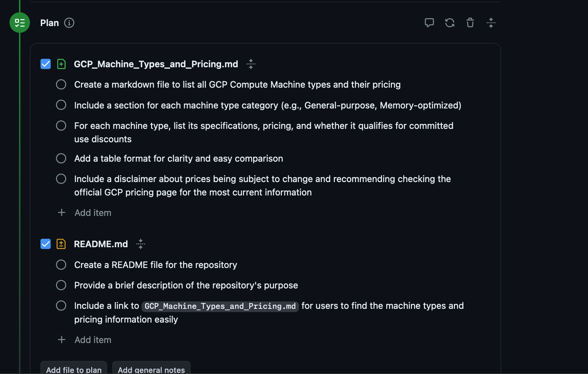
Task: Click the 'Add file to plan' button
Action: pos(73,369)
